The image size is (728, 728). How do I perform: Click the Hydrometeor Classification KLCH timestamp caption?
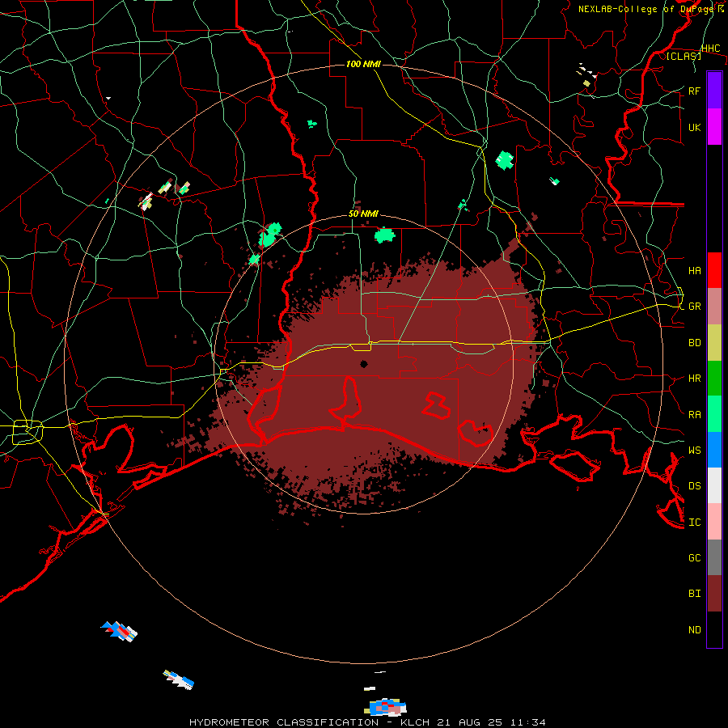367,722
